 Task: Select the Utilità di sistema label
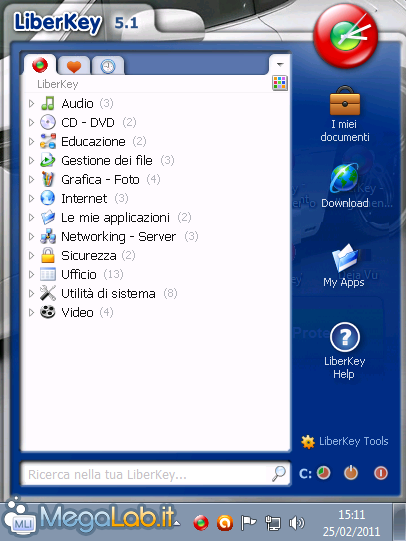(x=108, y=293)
